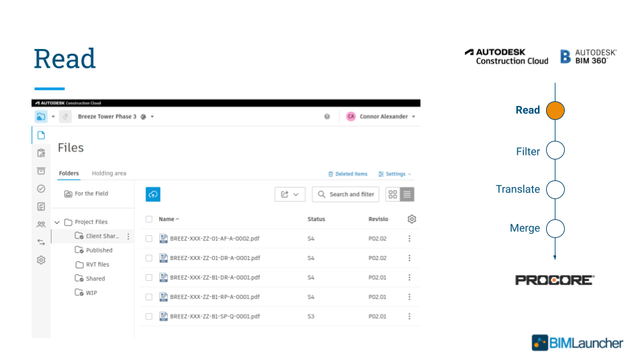Check the select-all checkbox in header
Viewport: 644px width, 362px height.
pos(149,219)
